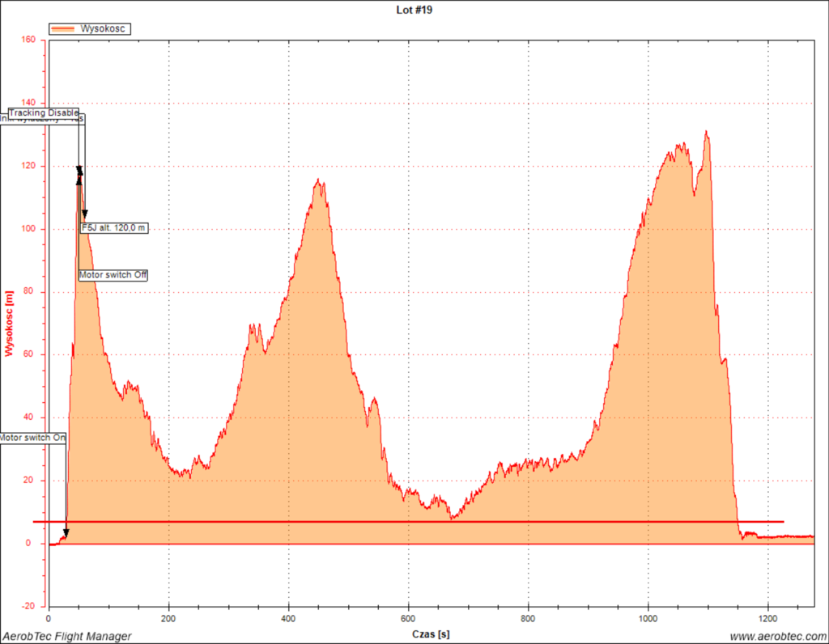Click the AerobTec Flight Manager text

(66, 636)
